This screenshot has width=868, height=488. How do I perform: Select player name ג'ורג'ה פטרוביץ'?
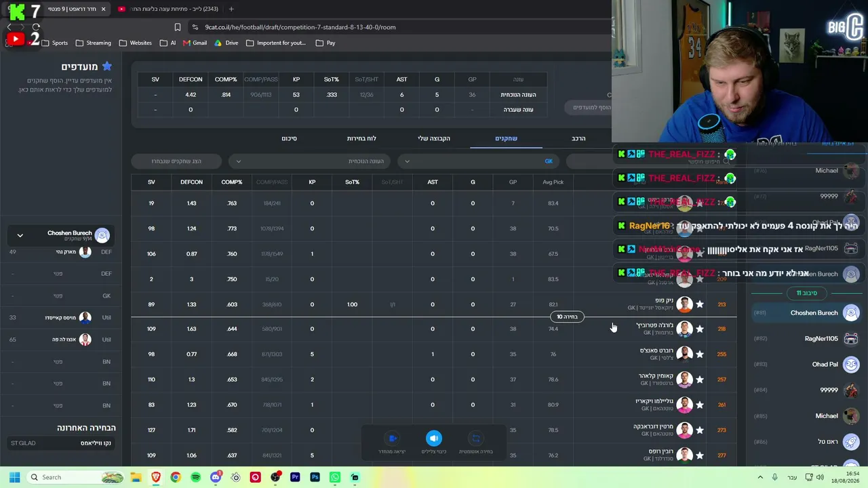coord(654,325)
